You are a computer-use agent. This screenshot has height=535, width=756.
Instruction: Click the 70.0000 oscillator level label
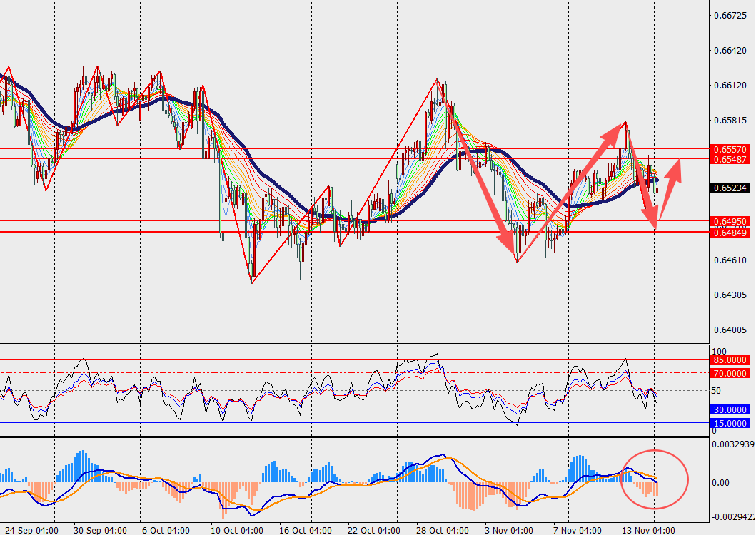click(x=730, y=373)
